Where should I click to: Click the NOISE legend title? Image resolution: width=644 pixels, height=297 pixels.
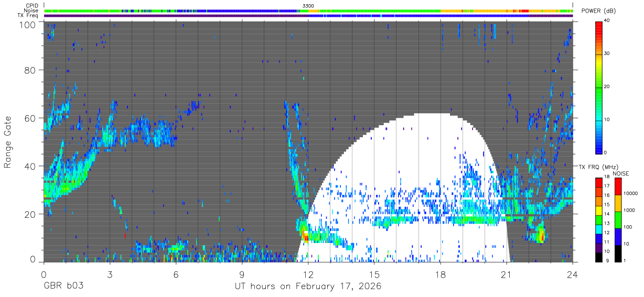tap(620, 173)
